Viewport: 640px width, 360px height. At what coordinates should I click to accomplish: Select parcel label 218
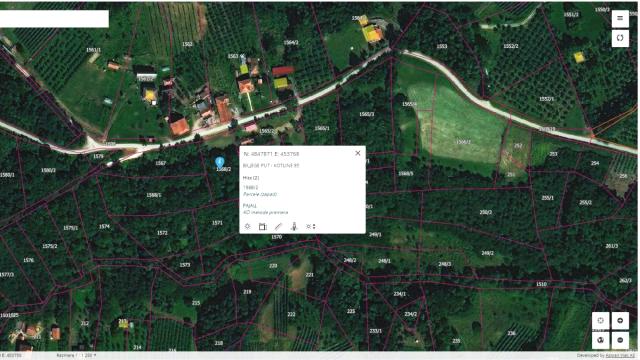[219, 343]
